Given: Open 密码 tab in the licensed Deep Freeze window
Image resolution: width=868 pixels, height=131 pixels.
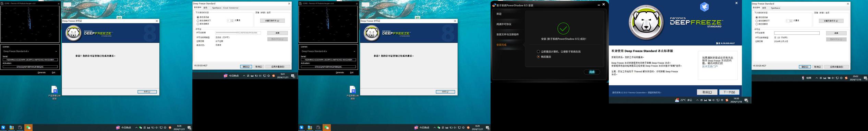Looking at the screenshot, I should 205,8.
